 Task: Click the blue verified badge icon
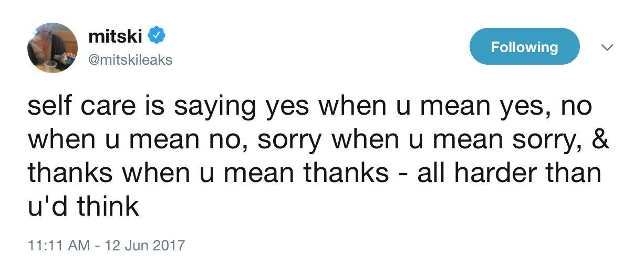click(x=156, y=36)
